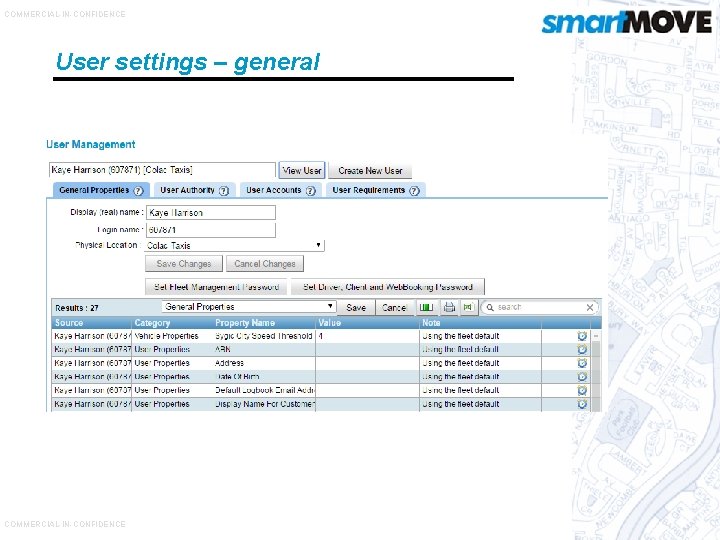Image resolution: width=720 pixels, height=540 pixels.
Task: Select the 'Display Name For Customer' property cell
Action: (264, 404)
